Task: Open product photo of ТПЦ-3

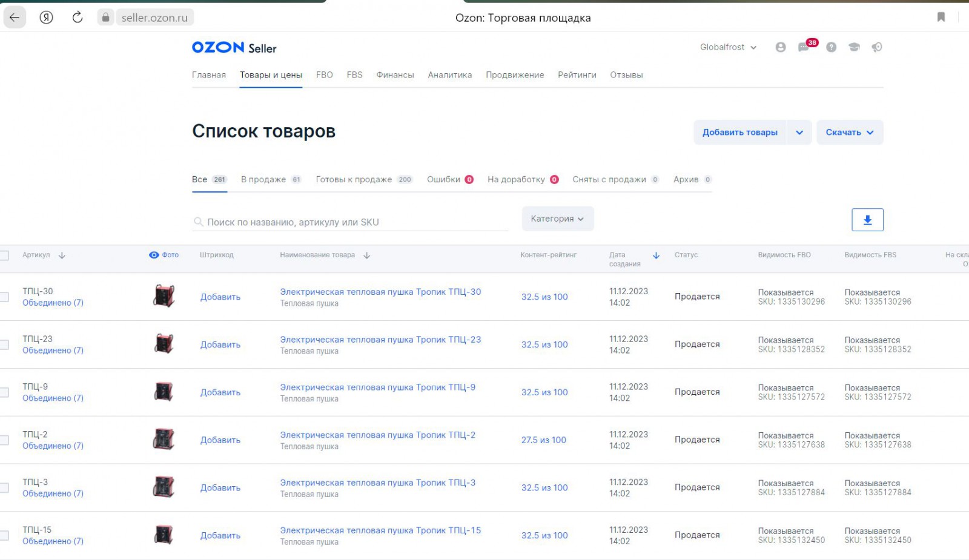Action: tap(164, 487)
